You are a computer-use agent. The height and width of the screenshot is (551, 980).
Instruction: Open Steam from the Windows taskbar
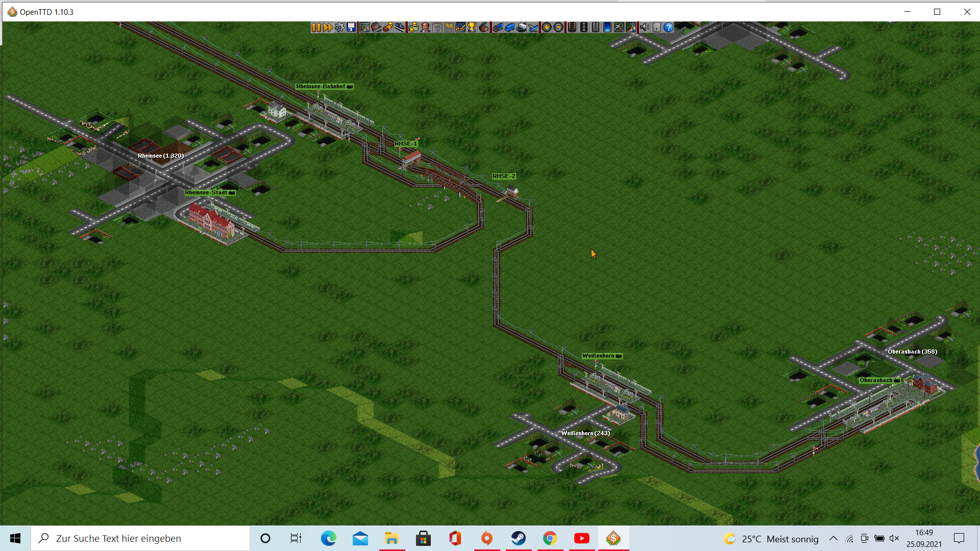[518, 538]
